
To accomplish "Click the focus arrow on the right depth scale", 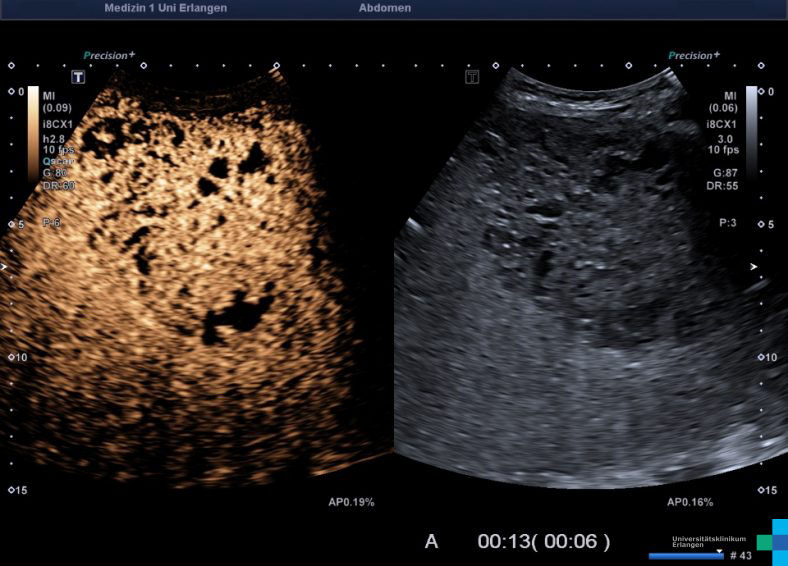I will pyautogui.click(x=755, y=267).
